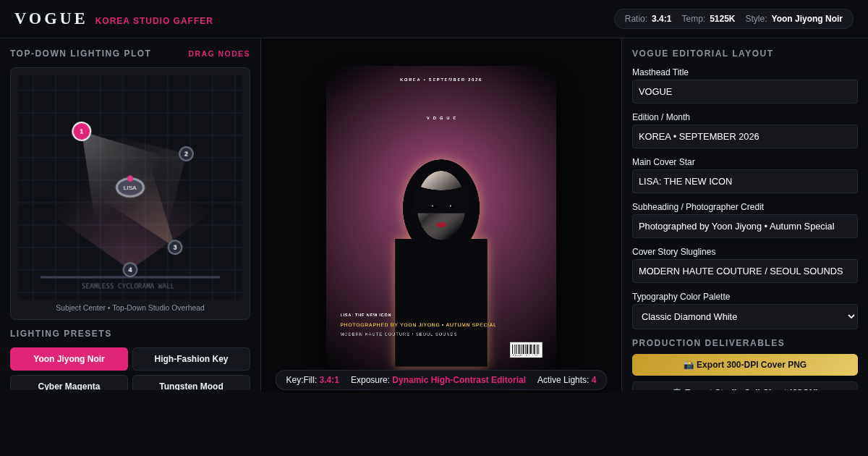
Task: Select light node 3 in the lighting plot
Action: (175, 247)
